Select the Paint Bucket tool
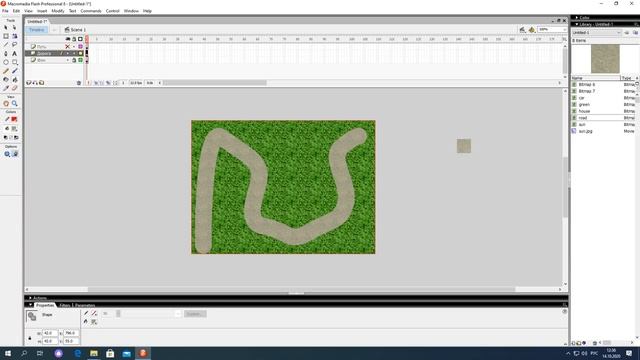 pos(15,80)
